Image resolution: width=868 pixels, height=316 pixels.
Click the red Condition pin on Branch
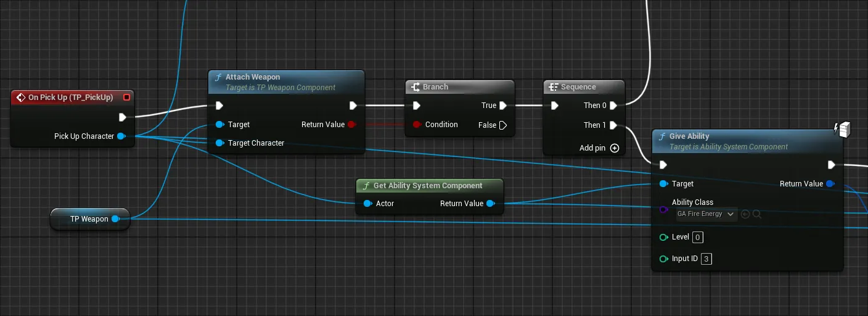point(417,125)
